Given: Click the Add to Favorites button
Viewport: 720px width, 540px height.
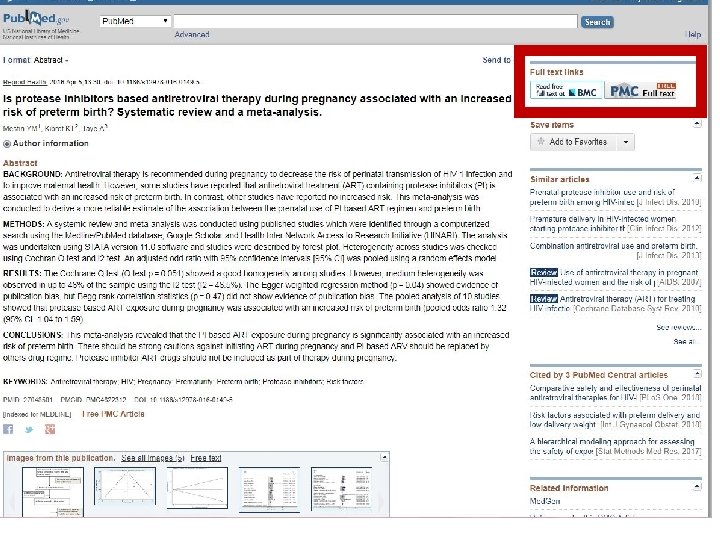Looking at the screenshot, I should coord(573,142).
